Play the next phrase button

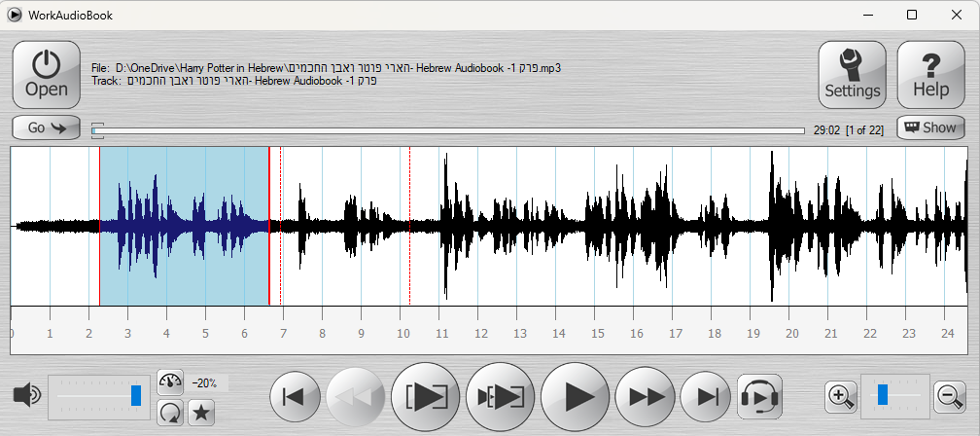pyautogui.click(x=501, y=397)
